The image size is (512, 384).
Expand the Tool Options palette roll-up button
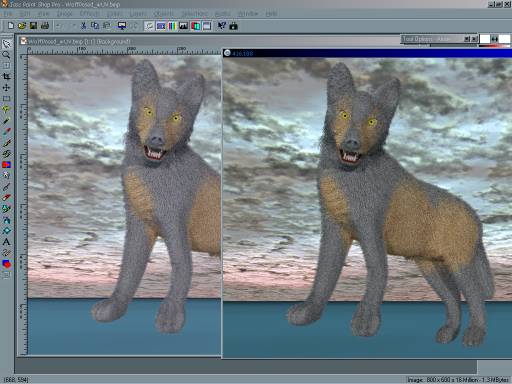[467, 39]
